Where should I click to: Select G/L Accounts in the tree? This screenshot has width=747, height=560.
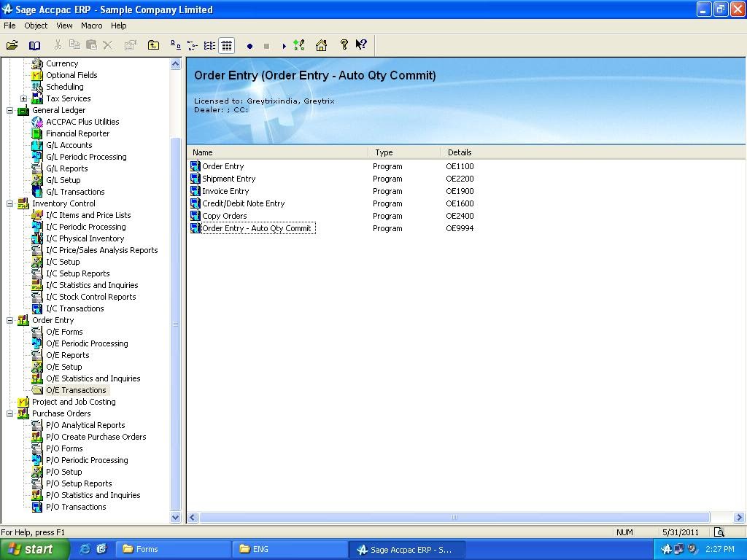pos(69,145)
